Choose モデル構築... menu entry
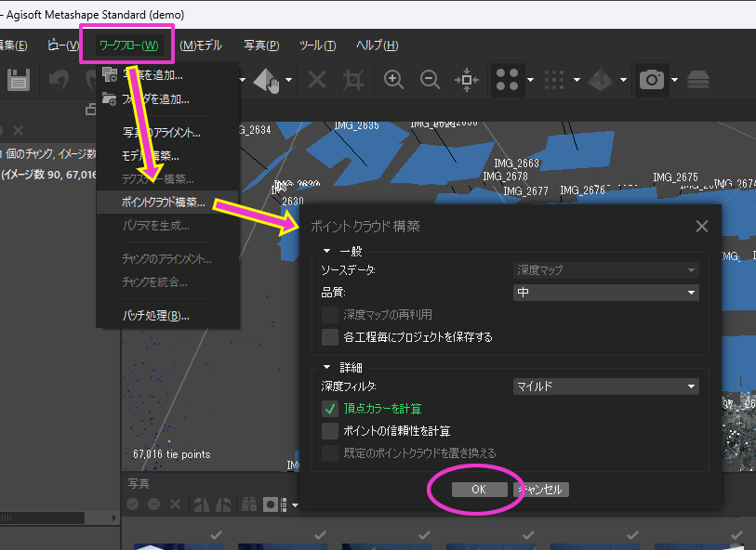This screenshot has height=550, width=756. (167, 155)
